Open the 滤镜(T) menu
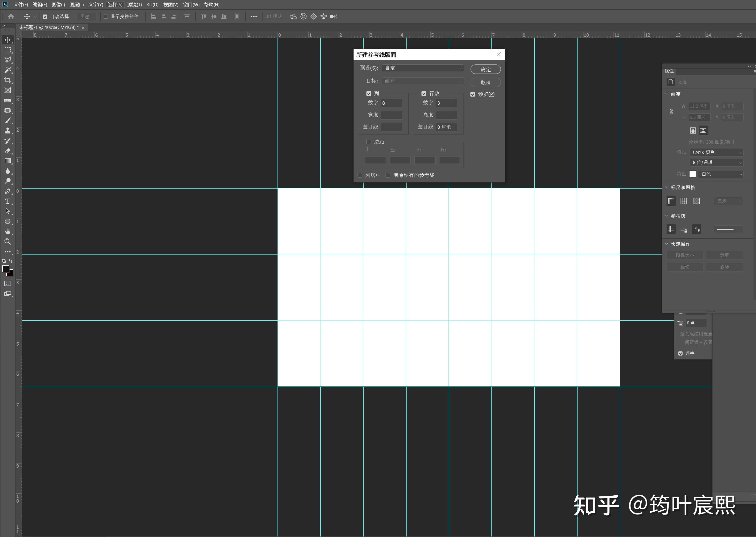756x537 pixels. (134, 5)
